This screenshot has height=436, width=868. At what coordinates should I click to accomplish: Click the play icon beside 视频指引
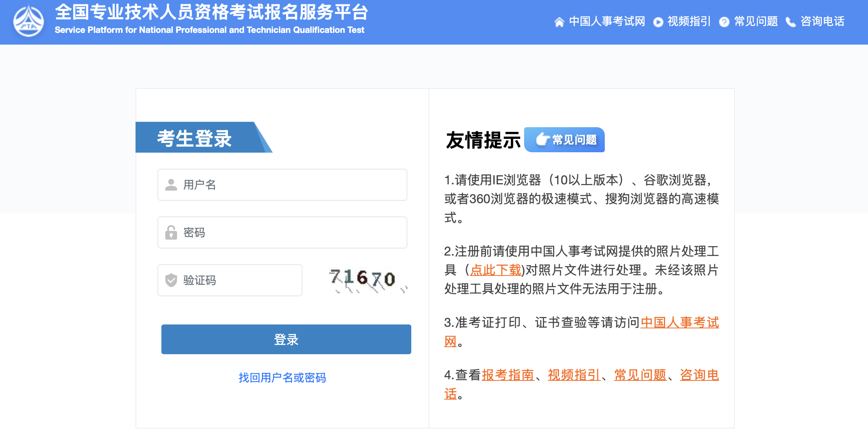click(x=658, y=22)
